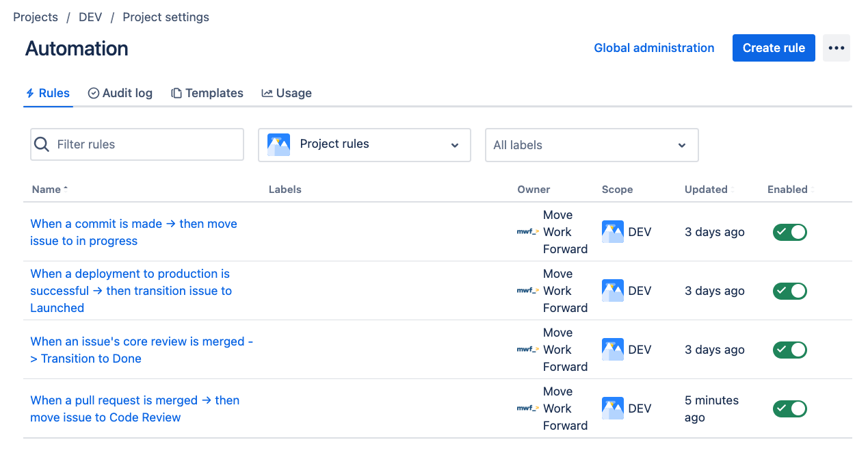Open the Templates tab

coord(207,93)
